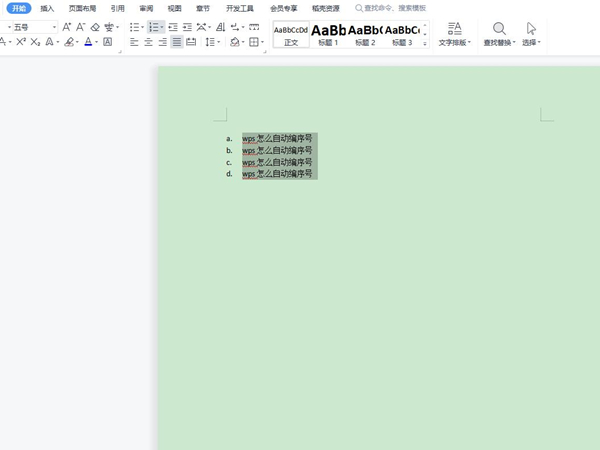600x450 pixels.
Task: Toggle the numbered list button
Action: point(153,27)
